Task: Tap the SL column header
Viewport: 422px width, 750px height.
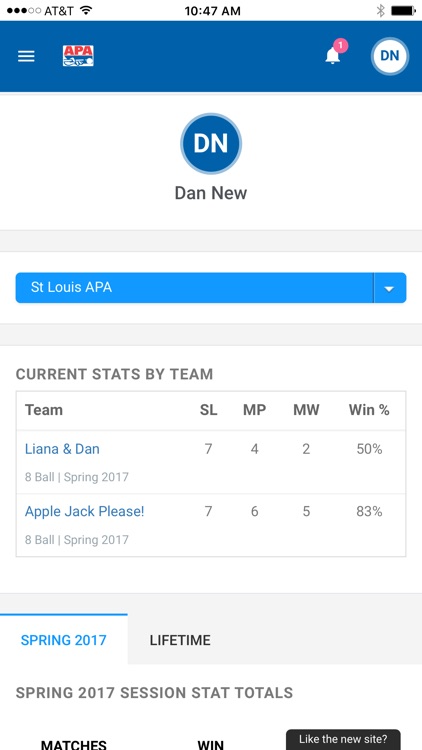Action: pyautogui.click(x=209, y=410)
